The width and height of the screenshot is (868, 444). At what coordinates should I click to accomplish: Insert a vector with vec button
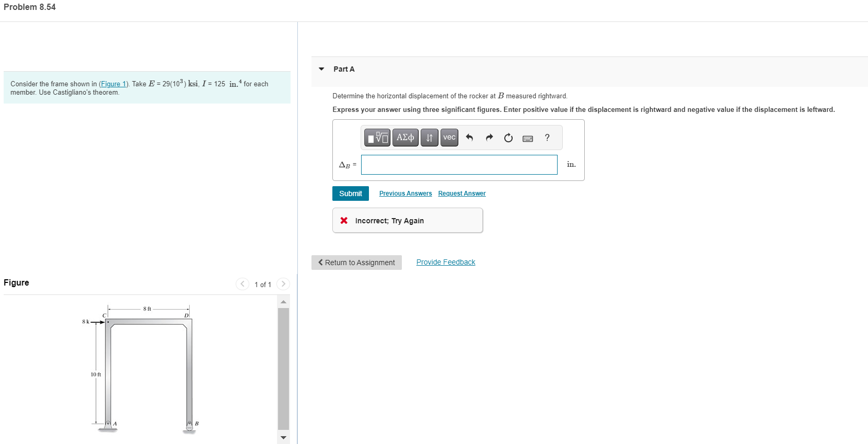(x=449, y=138)
